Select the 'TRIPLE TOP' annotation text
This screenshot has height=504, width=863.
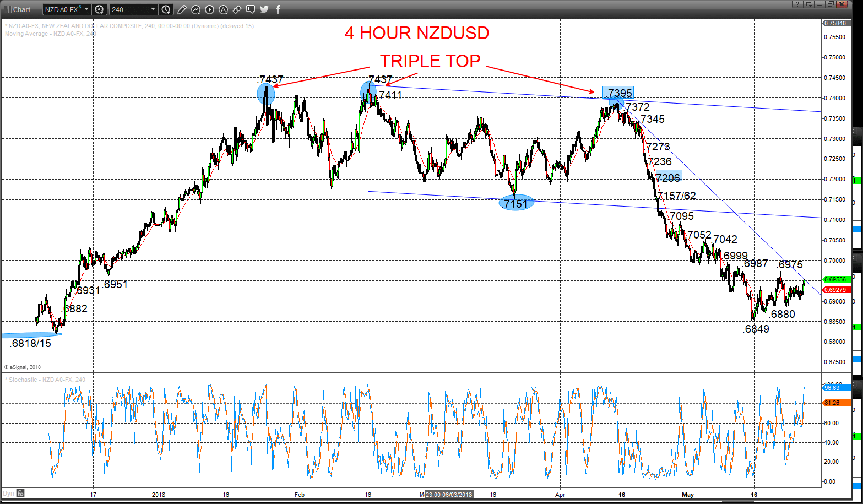coord(430,61)
